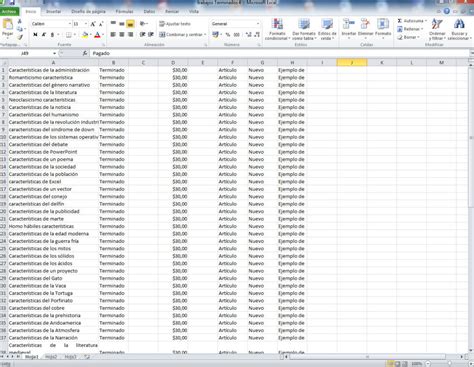Open Ordenar y filtrar options
The image size is (474, 367).
pos(437,30)
